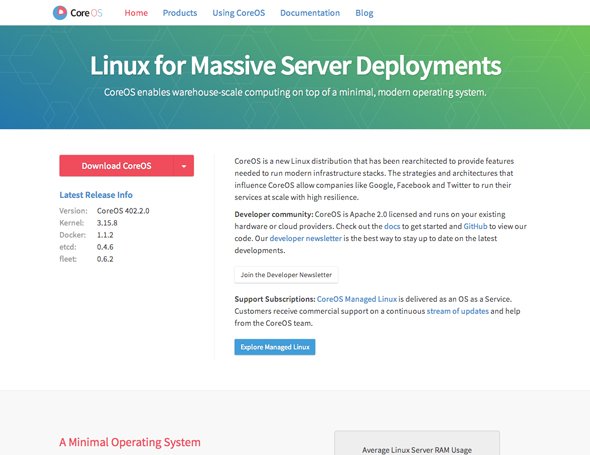Image resolution: width=590 pixels, height=455 pixels.
Task: Click the Developer community: bold label
Action: [x=274, y=214]
